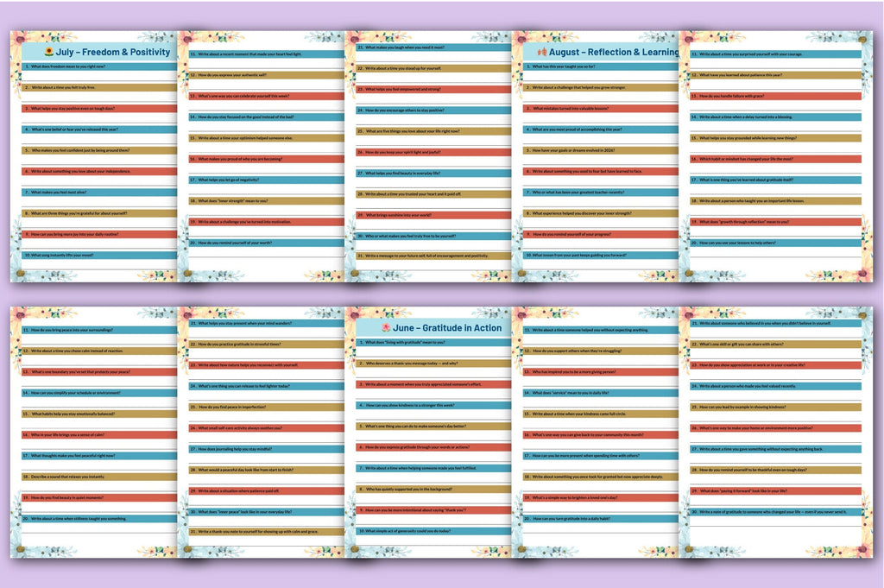
Task: Select the "June – Gratitude in Action" heading
Action: (x=447, y=327)
